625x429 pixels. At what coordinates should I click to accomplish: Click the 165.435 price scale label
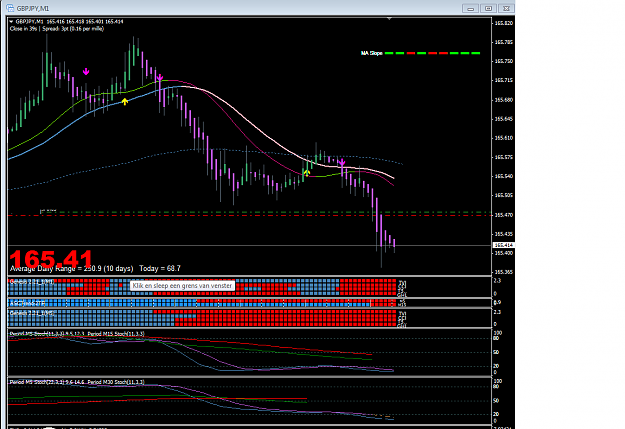(504, 234)
